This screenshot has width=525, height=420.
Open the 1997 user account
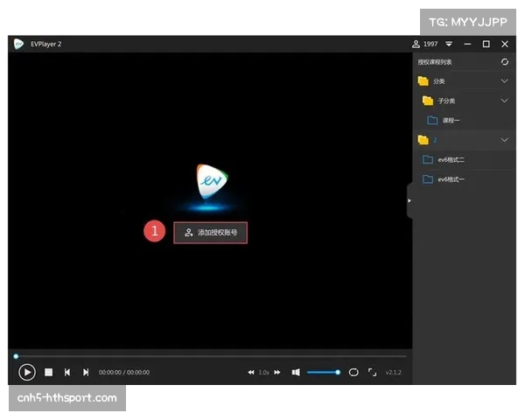[x=424, y=44]
